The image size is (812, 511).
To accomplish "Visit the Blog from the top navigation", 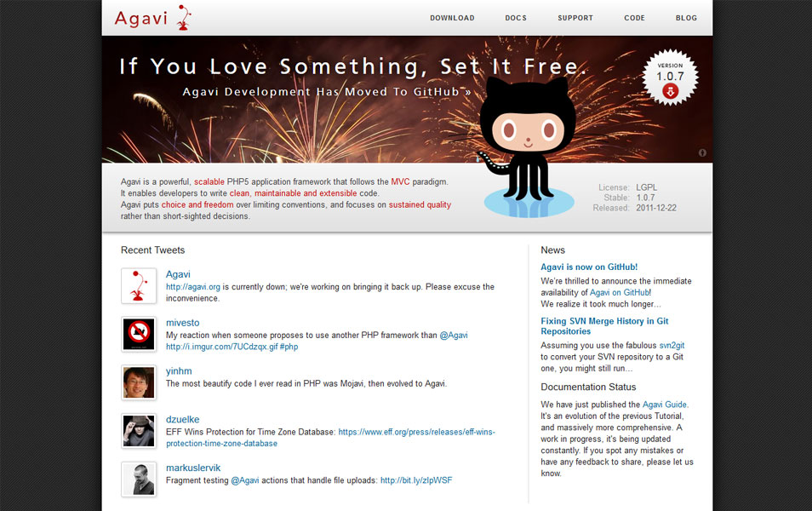I will coord(686,18).
